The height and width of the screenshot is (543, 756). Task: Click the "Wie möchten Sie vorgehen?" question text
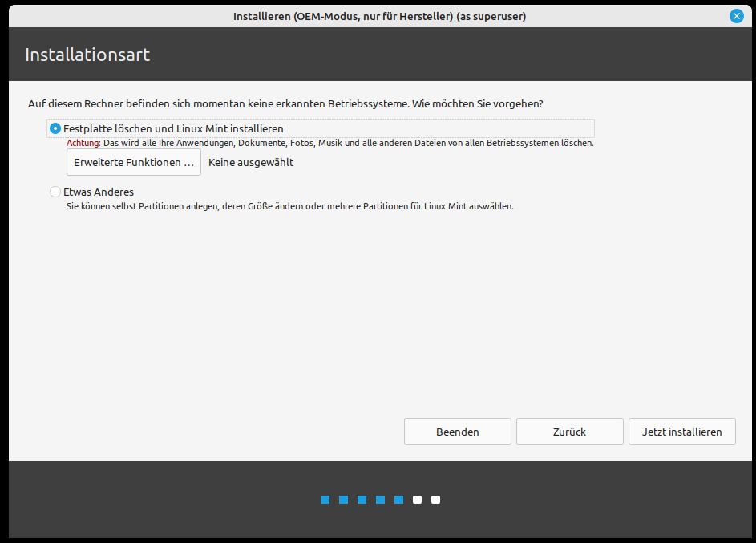[478, 104]
